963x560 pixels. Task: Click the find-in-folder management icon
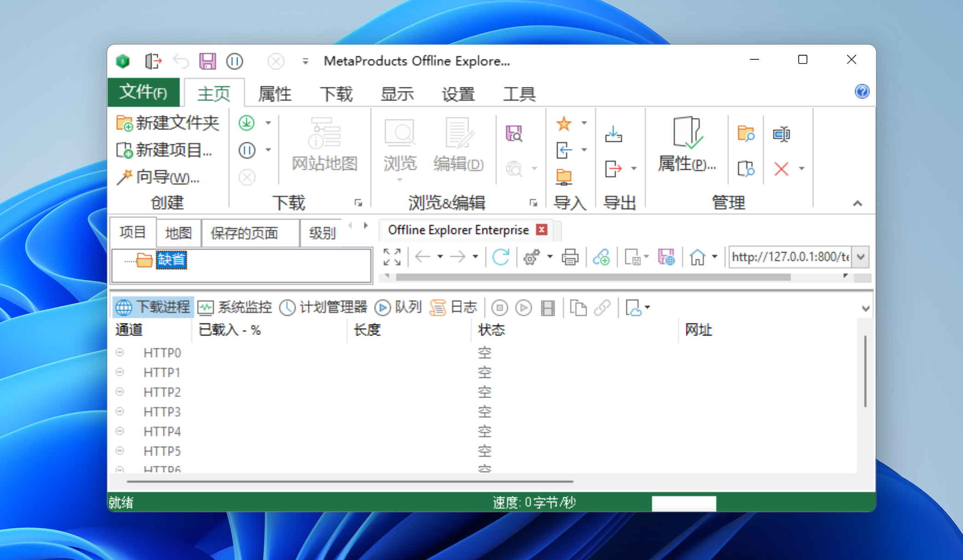746,134
